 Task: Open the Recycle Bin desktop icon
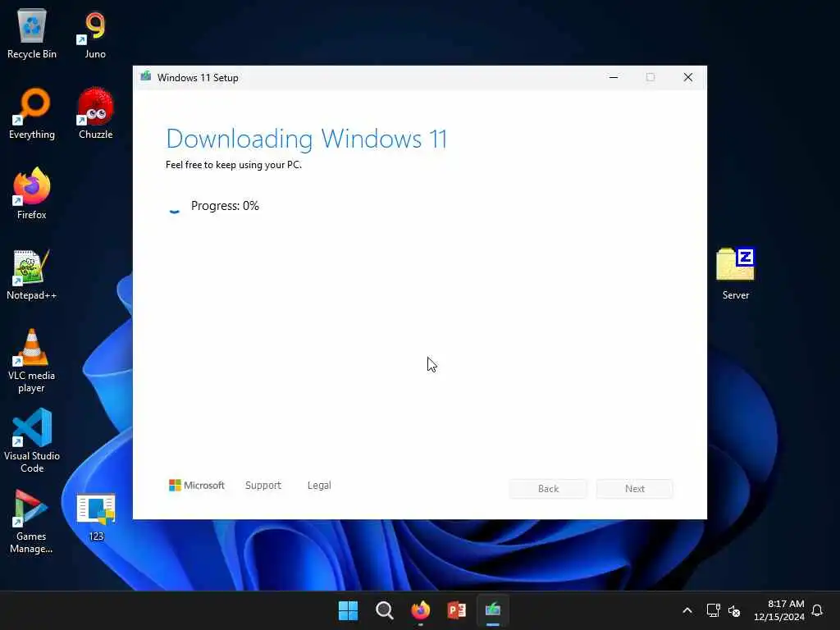[x=32, y=34]
